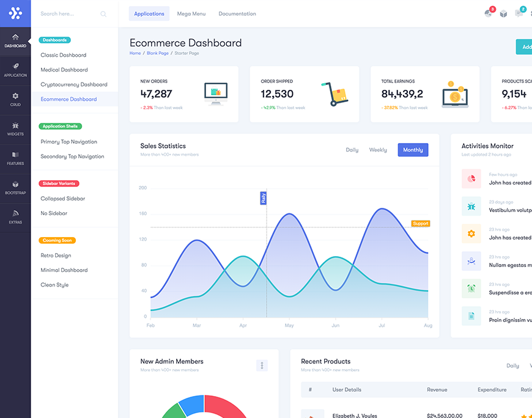Image resolution: width=532 pixels, height=418 pixels.
Task: Open notifications with red badge 3
Action: 489,13
